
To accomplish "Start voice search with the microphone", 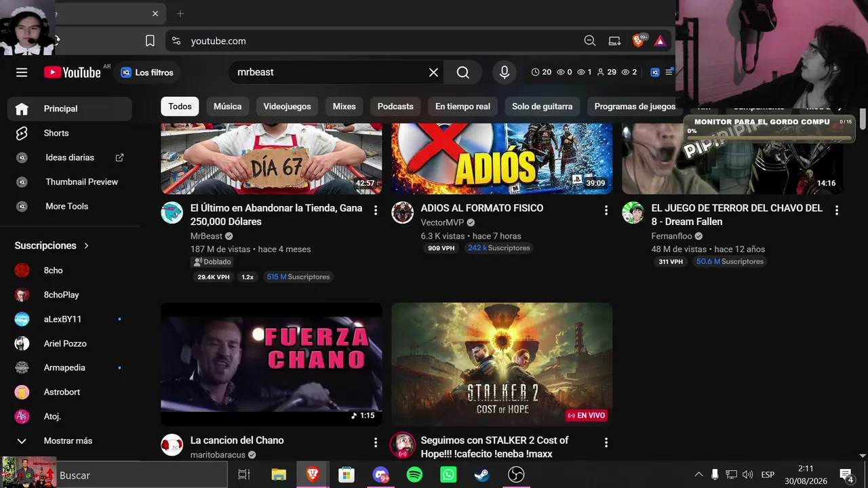I will 504,73.
